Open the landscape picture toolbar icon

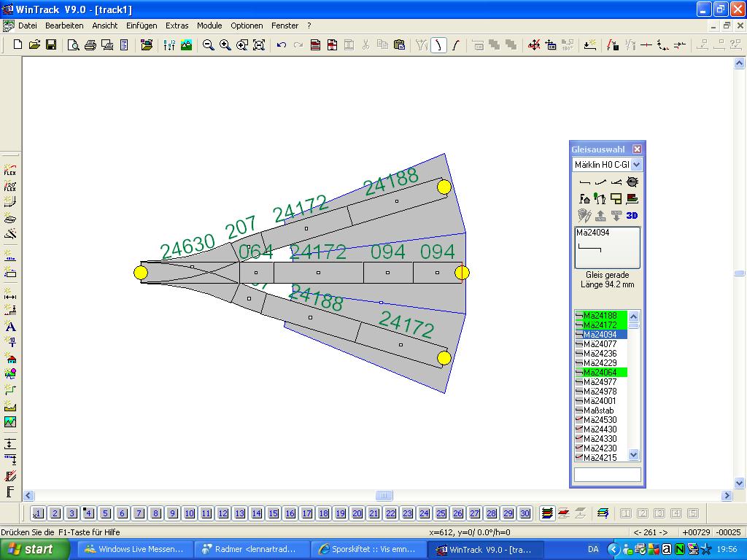click(186, 45)
